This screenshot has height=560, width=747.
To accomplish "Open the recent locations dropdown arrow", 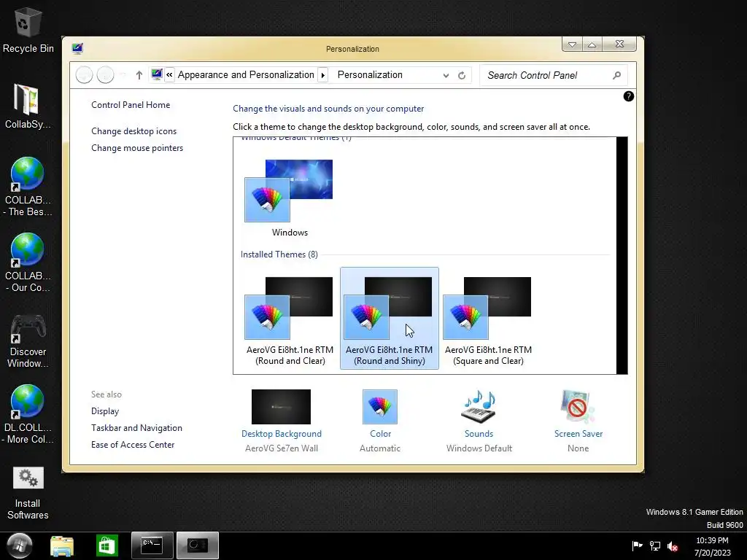I will tap(123, 75).
